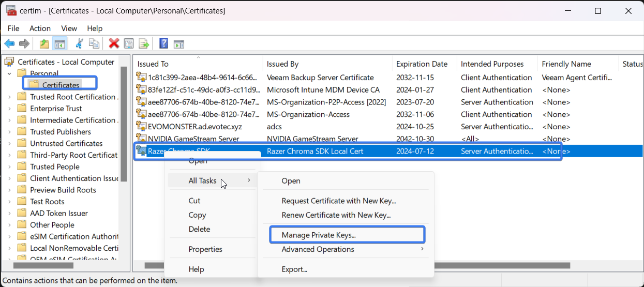
Task: Expand the Enterprise Trust tree node
Action: coord(9,109)
